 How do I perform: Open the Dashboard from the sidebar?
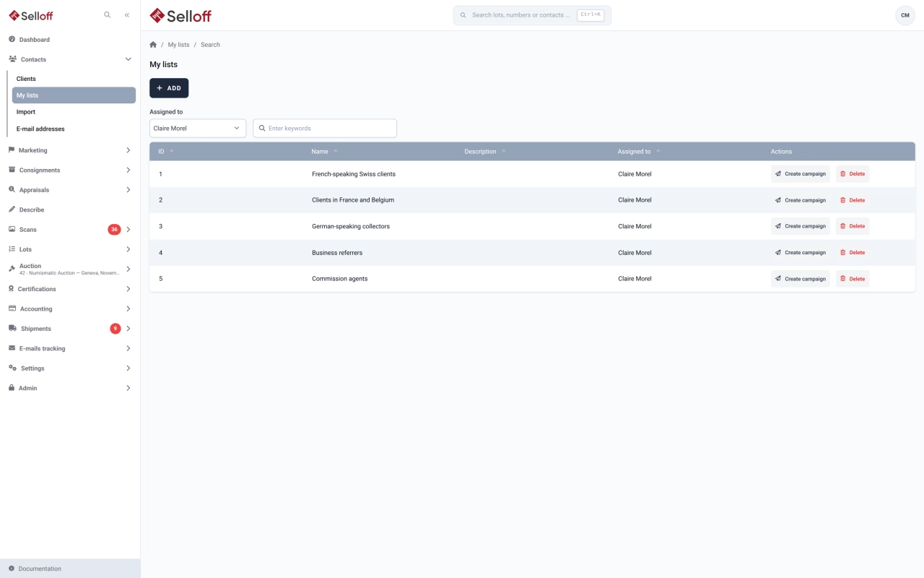pyautogui.click(x=70, y=40)
